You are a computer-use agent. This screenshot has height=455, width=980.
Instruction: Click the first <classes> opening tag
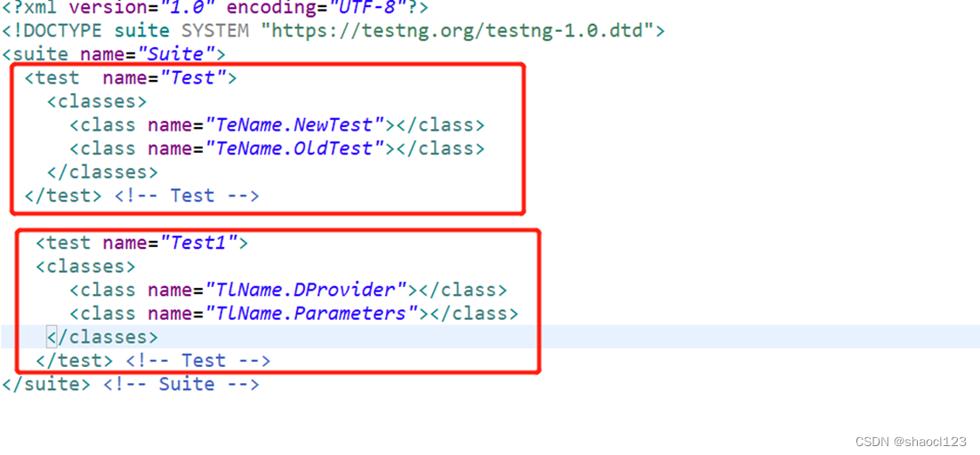[x=97, y=101]
